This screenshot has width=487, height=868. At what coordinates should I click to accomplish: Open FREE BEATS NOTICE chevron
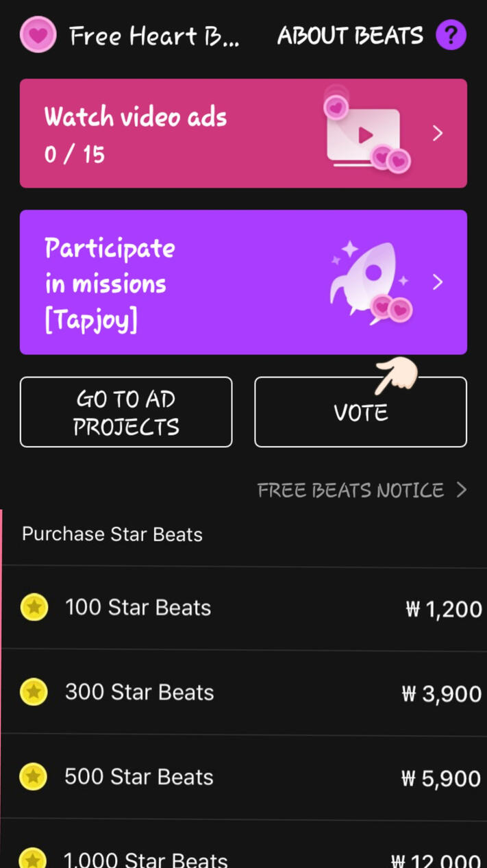(x=462, y=491)
